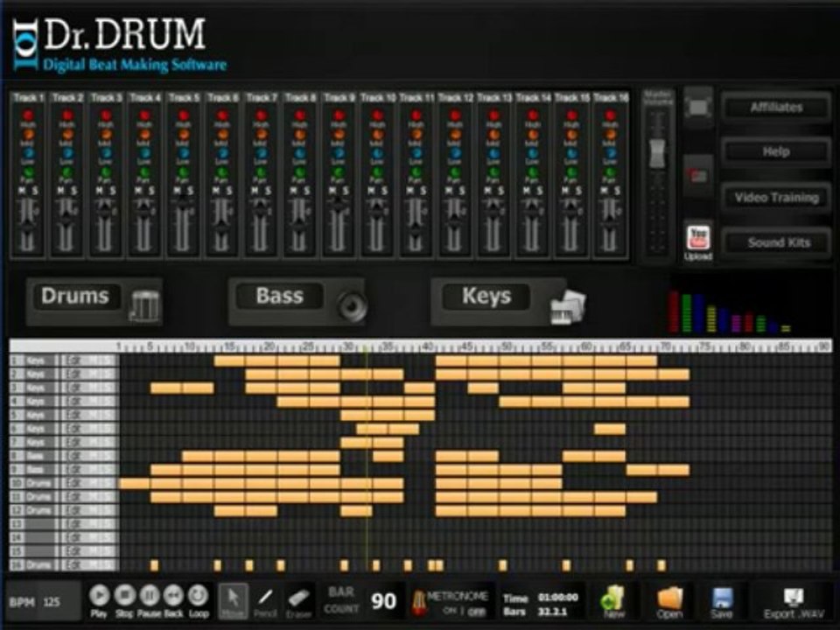Screen dimensions: 840x630
Task: Click the fullscreen icon beside Master Volume
Action: [698, 107]
